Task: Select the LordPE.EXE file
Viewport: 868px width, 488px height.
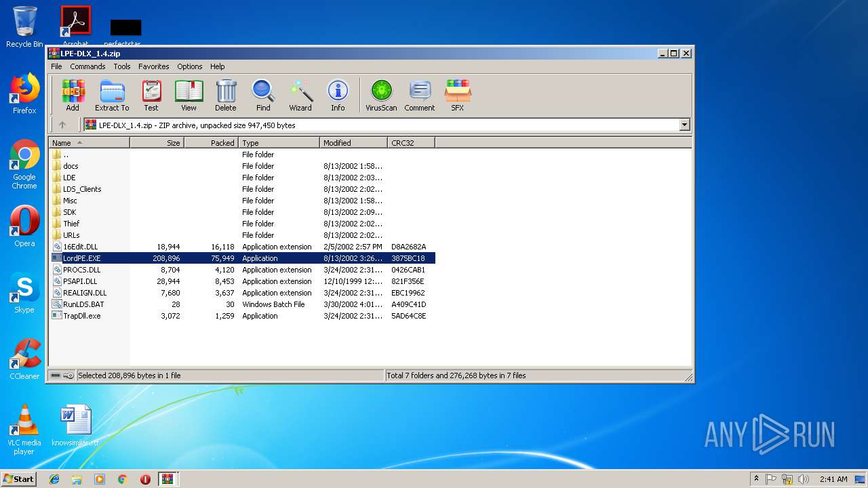Action: 243,258
